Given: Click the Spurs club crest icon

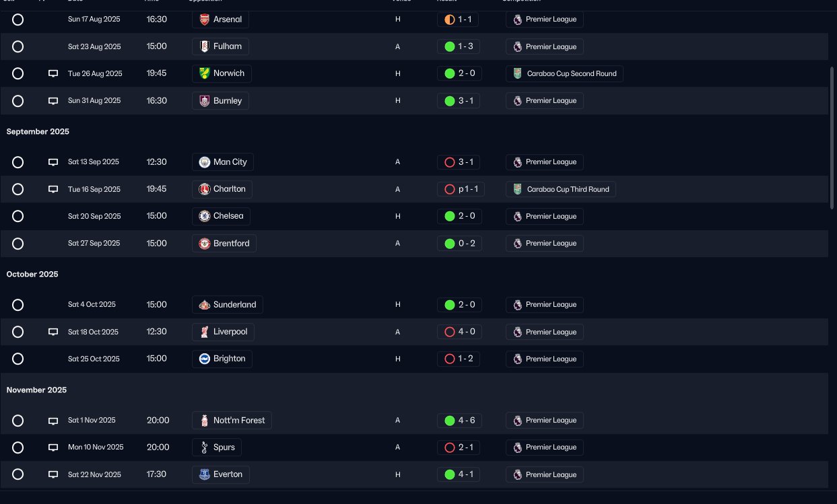Looking at the screenshot, I should pos(205,447).
